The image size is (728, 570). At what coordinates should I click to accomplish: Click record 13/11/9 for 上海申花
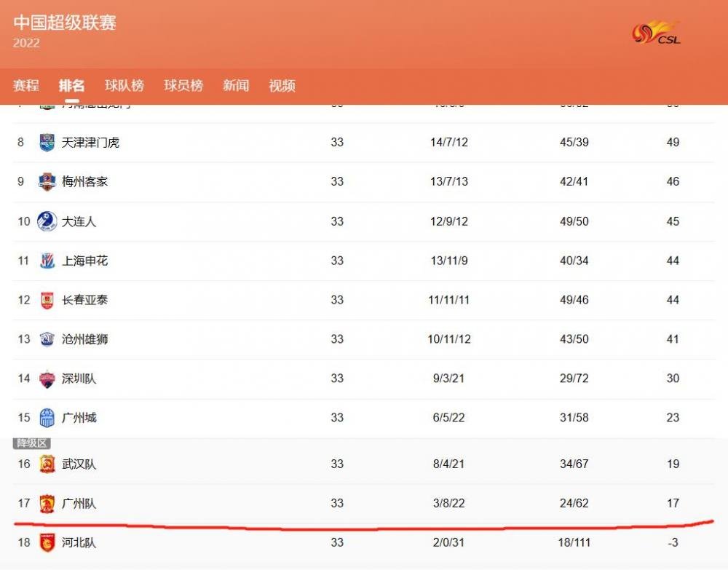(x=449, y=261)
